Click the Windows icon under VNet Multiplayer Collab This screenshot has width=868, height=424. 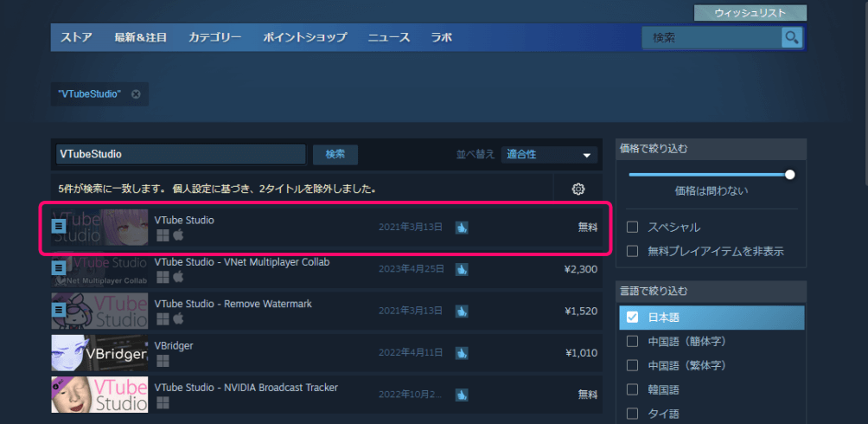[x=163, y=277]
